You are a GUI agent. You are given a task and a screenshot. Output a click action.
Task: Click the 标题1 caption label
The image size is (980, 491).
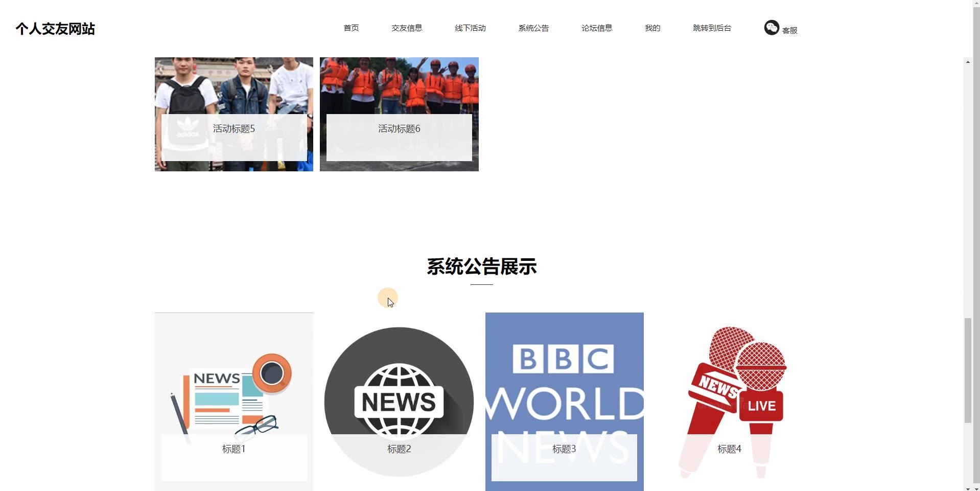[x=234, y=449]
